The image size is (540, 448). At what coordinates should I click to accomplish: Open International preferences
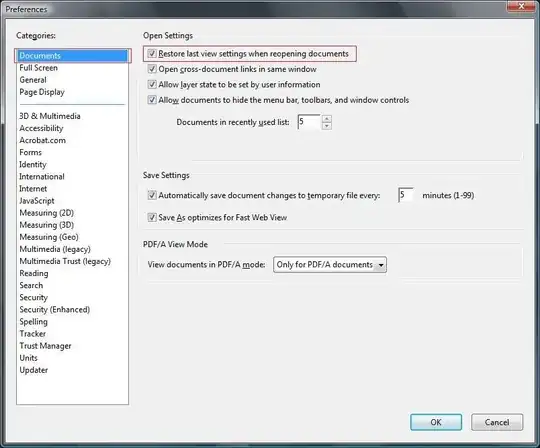coord(42,176)
